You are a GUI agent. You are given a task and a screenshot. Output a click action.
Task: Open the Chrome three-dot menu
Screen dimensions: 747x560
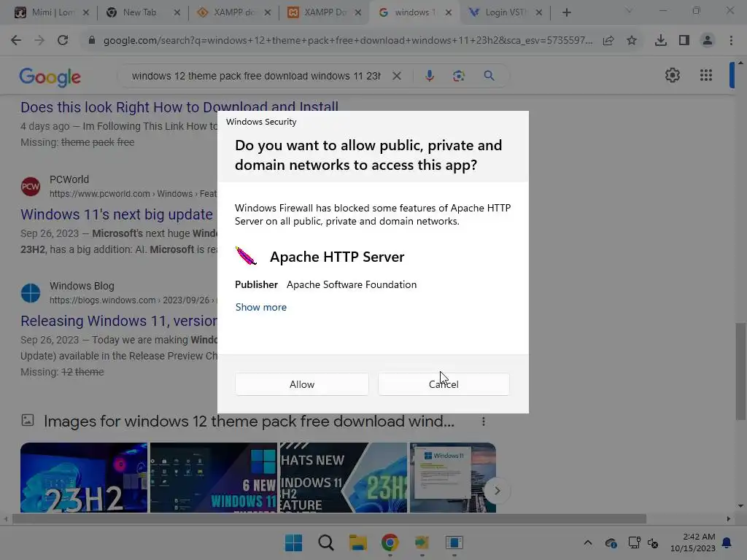coord(731,41)
